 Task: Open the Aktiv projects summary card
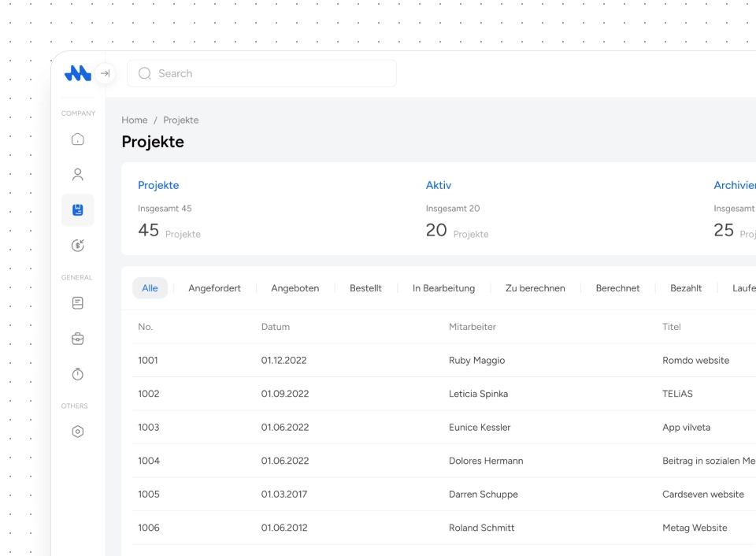point(439,209)
